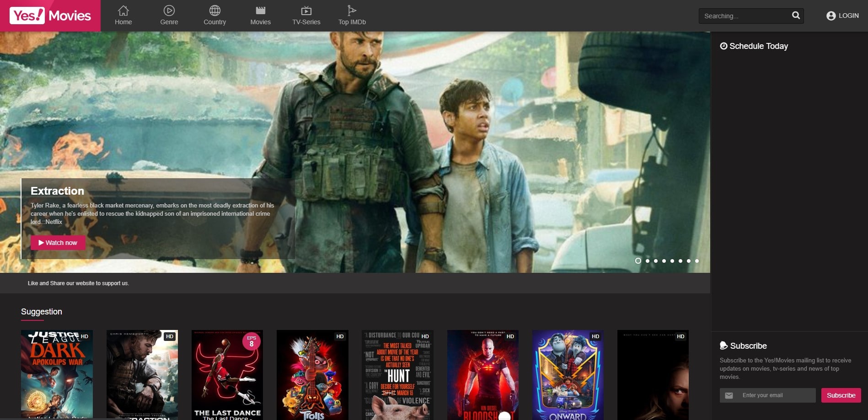Click the search magnifier icon

[796, 16]
